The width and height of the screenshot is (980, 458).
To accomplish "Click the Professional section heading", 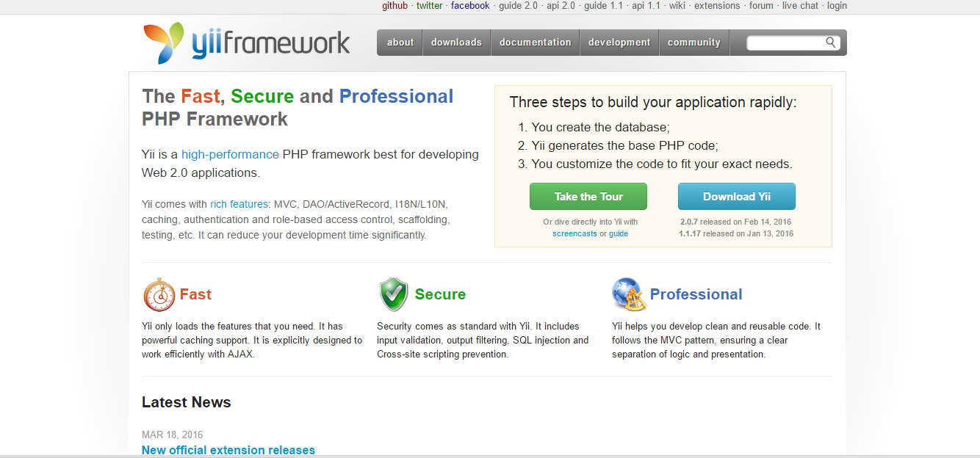I will [x=696, y=294].
